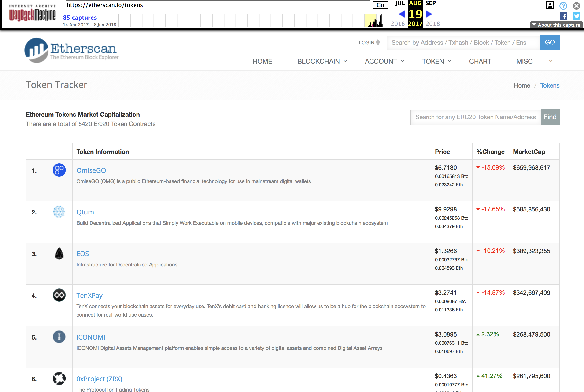584x392 pixels.
Task: Select year 2016 in Wayback
Action: pos(398,24)
